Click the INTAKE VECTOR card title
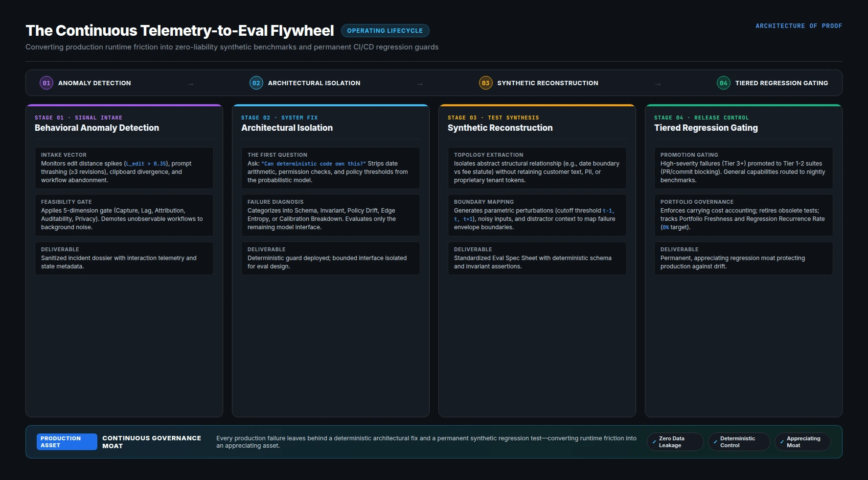868x480 pixels. point(64,155)
